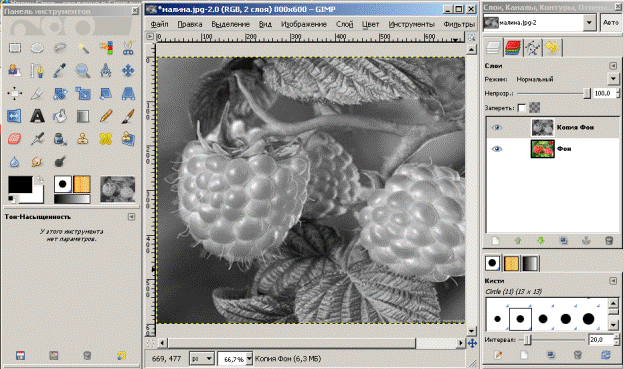
Task: Adjust the brush 'Интервал' spacing slider
Action: pos(551,340)
